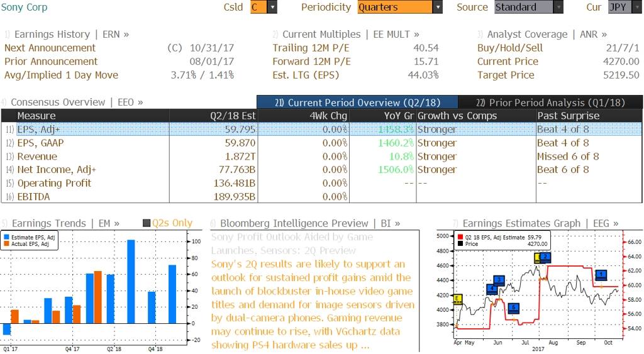Open Current Multiples EE MULT link
The height and width of the screenshot is (354, 644).
[351, 35]
